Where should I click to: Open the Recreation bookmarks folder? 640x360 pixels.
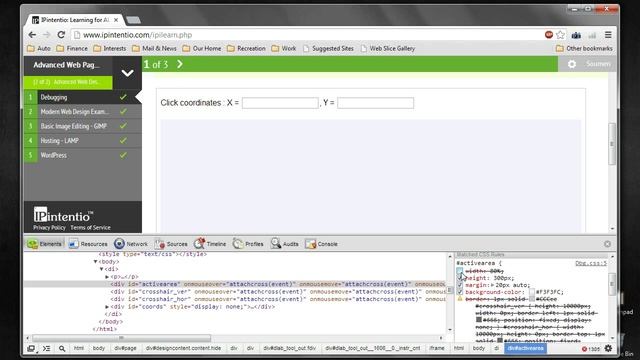coord(246,48)
